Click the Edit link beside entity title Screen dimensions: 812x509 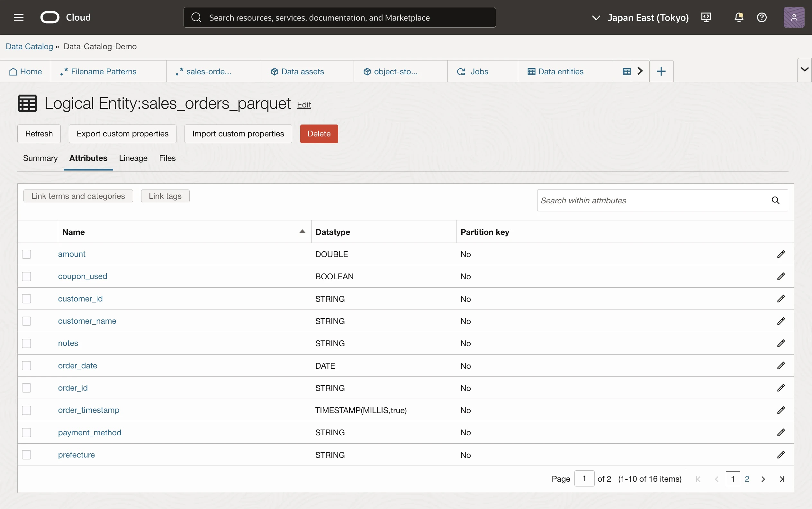tap(304, 105)
